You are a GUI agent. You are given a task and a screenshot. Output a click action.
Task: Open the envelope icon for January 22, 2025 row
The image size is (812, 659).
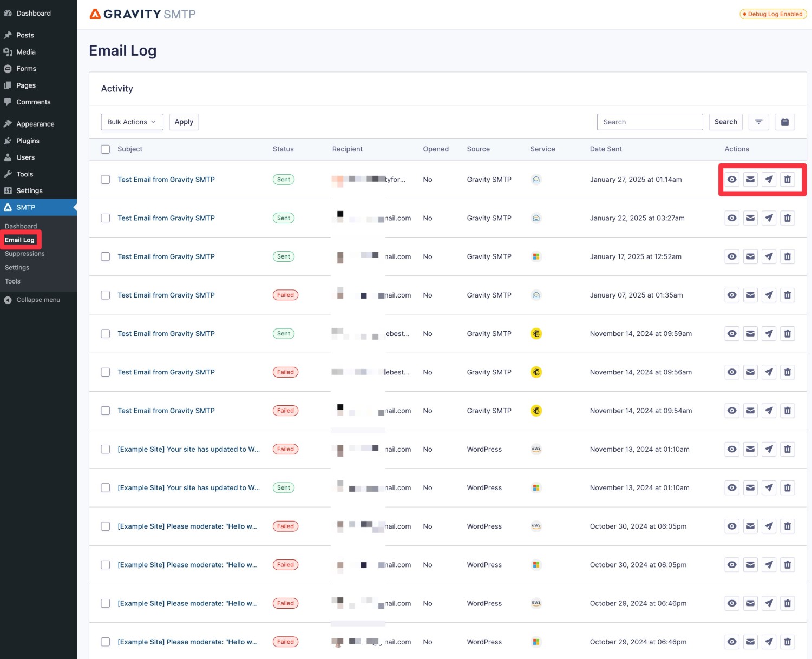pyautogui.click(x=750, y=218)
